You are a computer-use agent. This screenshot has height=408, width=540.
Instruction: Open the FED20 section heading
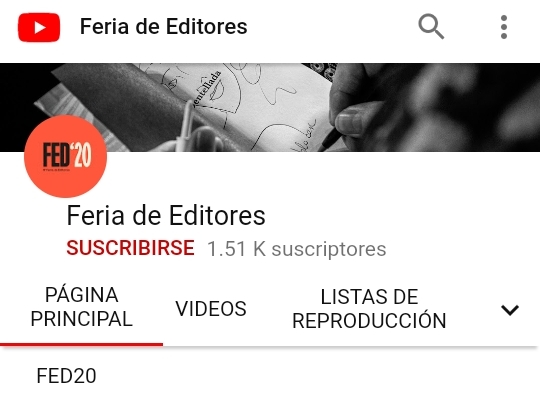point(66,376)
